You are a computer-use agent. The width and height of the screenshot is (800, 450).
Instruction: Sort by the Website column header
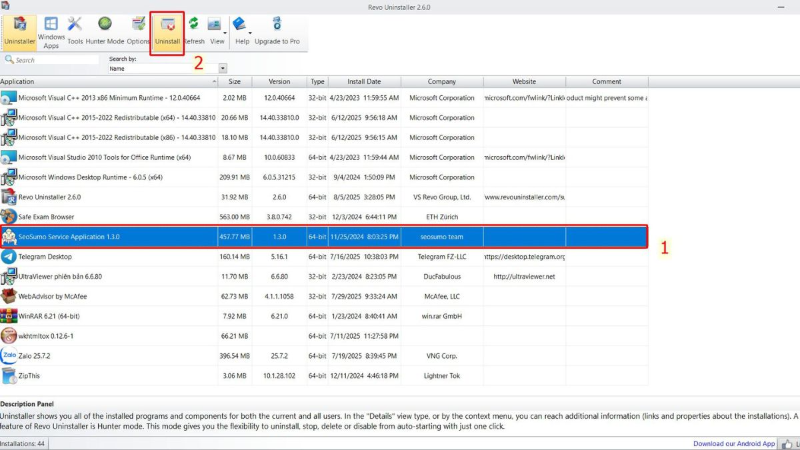[x=524, y=82]
